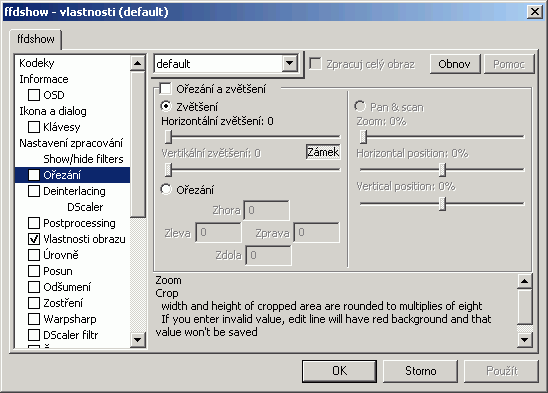Click the Zdola crop input field

(268, 255)
